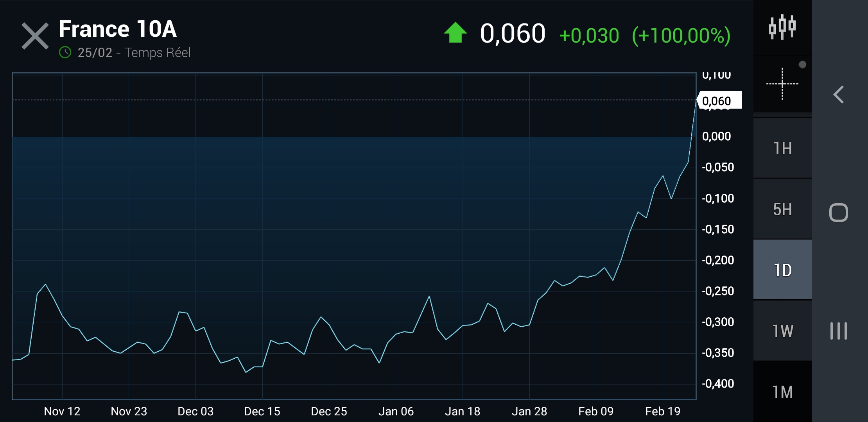Tap the green up-arrow price indicator
The height and width of the screenshot is (422, 868).
click(x=455, y=33)
